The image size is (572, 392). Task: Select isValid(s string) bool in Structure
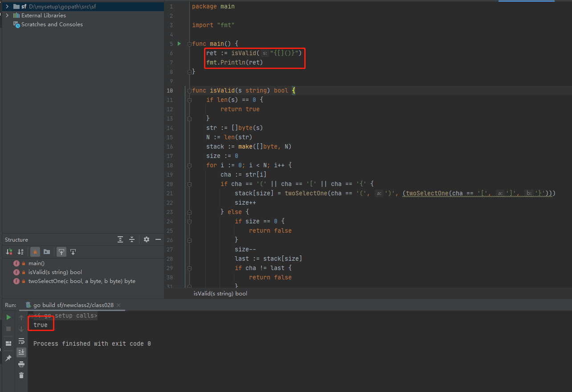coord(55,272)
